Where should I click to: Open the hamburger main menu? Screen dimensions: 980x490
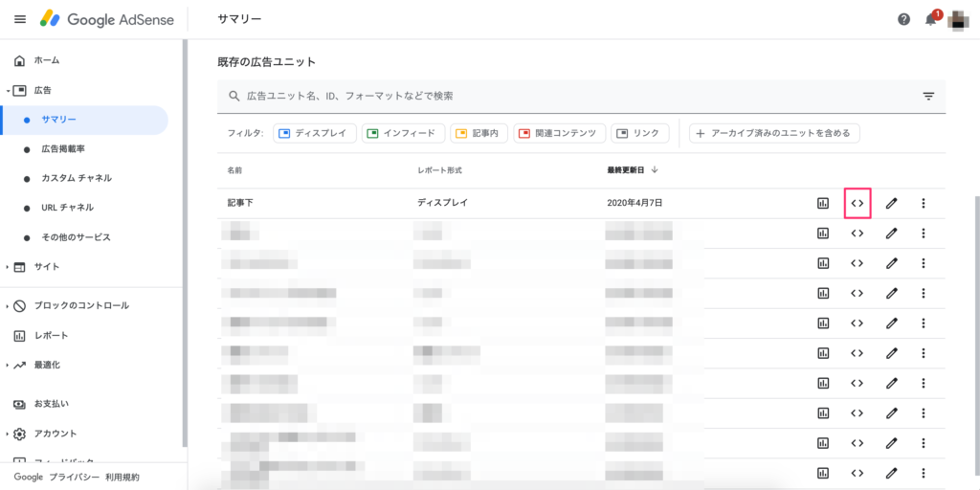pyautogui.click(x=20, y=19)
